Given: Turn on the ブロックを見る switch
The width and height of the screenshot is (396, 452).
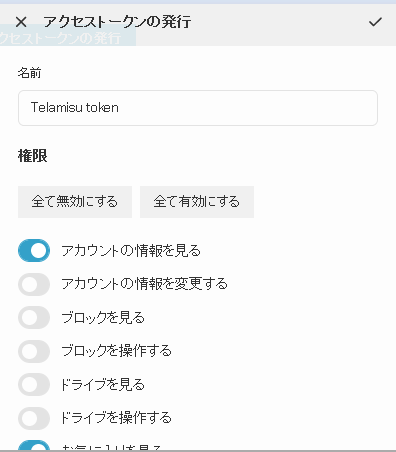Looking at the screenshot, I should tap(34, 318).
